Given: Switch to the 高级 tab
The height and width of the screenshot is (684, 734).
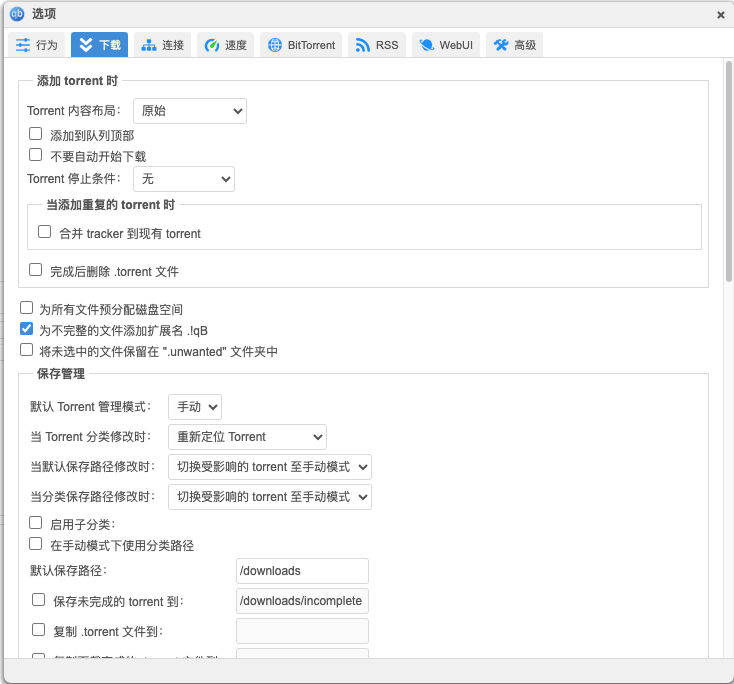Looking at the screenshot, I should coord(514,45).
